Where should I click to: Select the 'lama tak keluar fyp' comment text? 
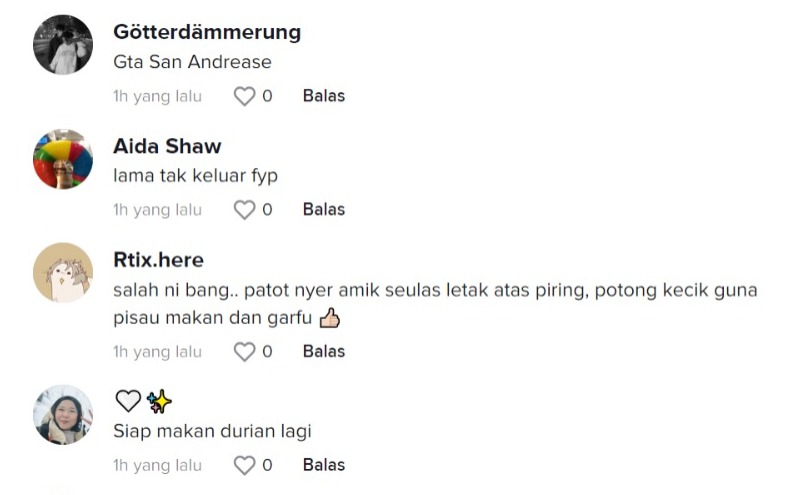point(195,176)
